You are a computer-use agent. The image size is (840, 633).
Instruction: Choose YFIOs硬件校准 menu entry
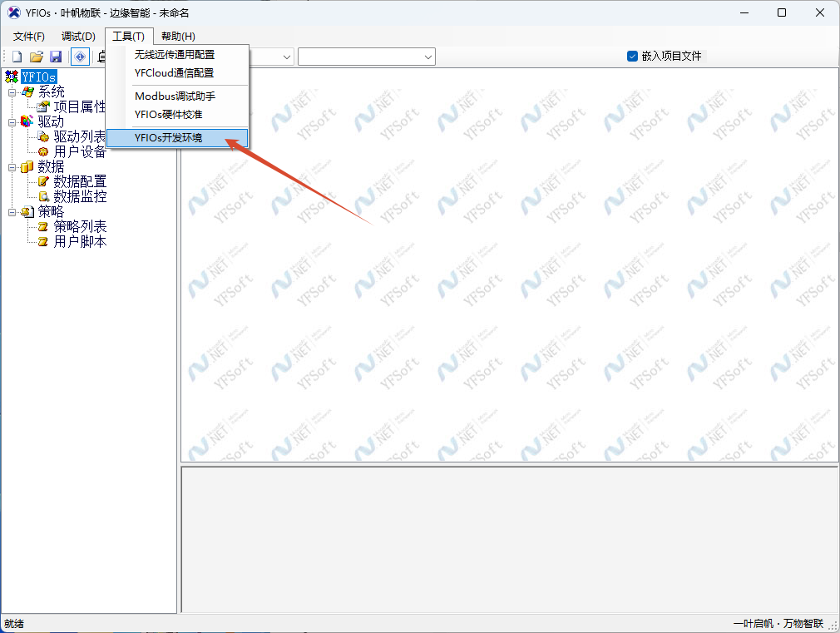(177, 114)
